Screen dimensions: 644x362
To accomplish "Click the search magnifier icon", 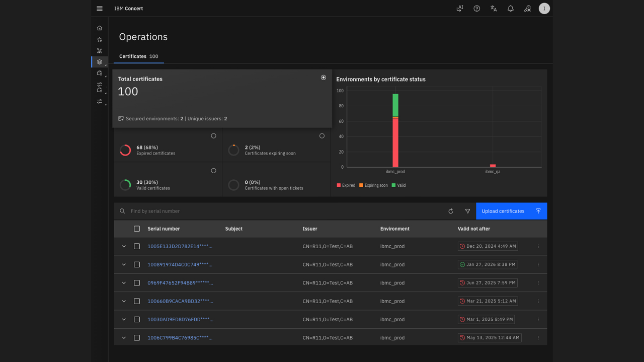I will (122, 211).
